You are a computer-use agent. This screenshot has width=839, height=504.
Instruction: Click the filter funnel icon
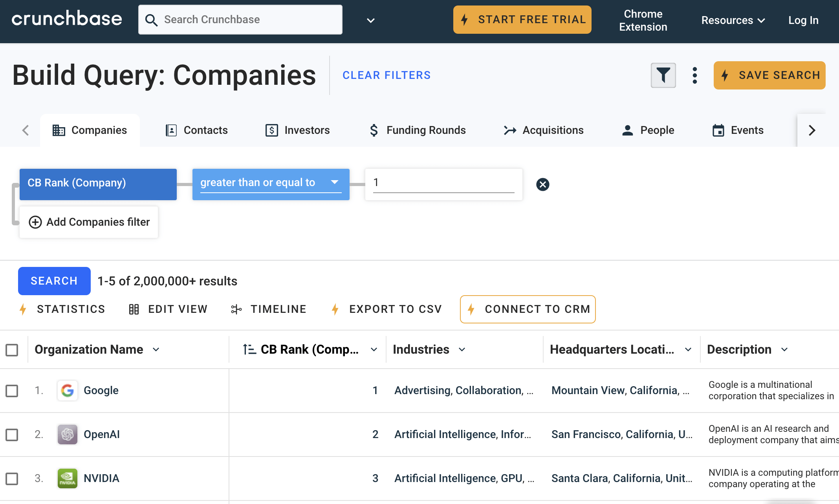pos(663,75)
